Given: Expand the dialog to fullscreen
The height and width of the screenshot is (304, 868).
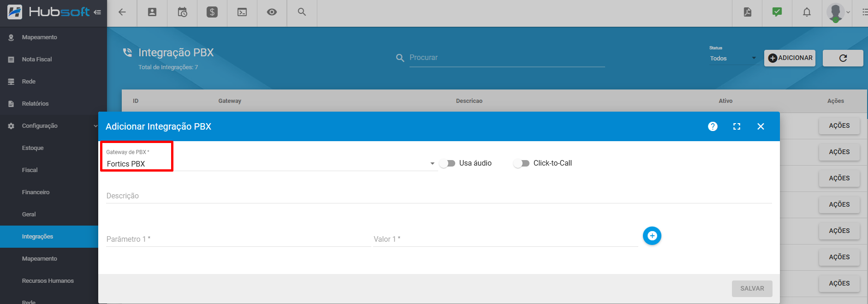Looking at the screenshot, I should tap(737, 126).
